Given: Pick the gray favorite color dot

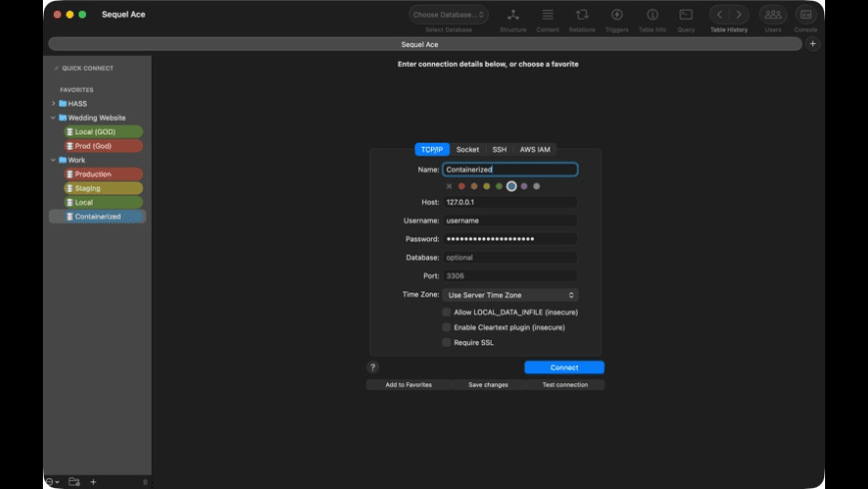Looking at the screenshot, I should pos(537,186).
